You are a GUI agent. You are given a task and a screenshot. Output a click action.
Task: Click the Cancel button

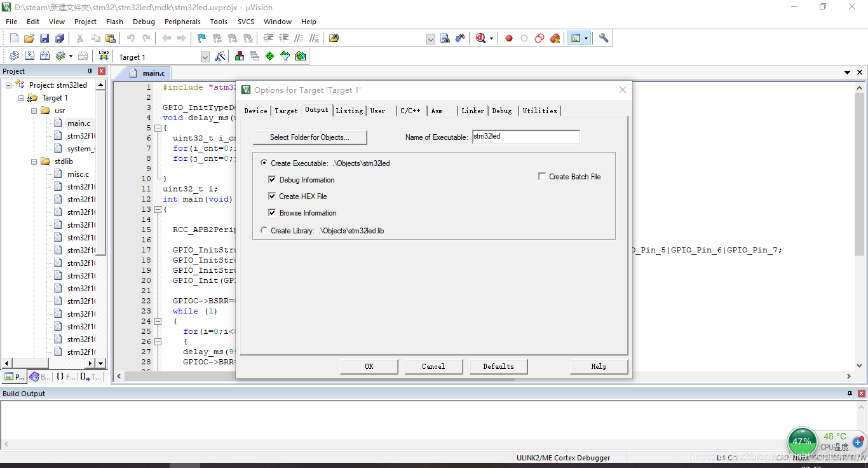[433, 366]
